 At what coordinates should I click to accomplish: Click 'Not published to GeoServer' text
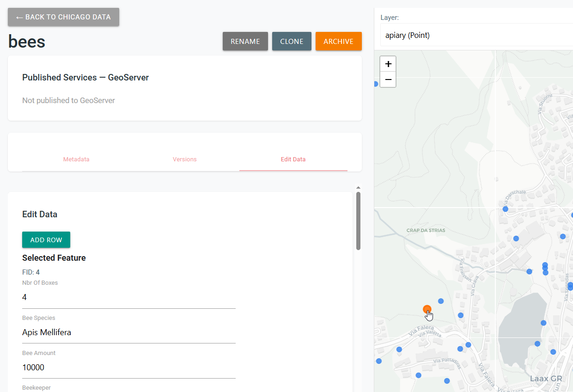coord(68,100)
